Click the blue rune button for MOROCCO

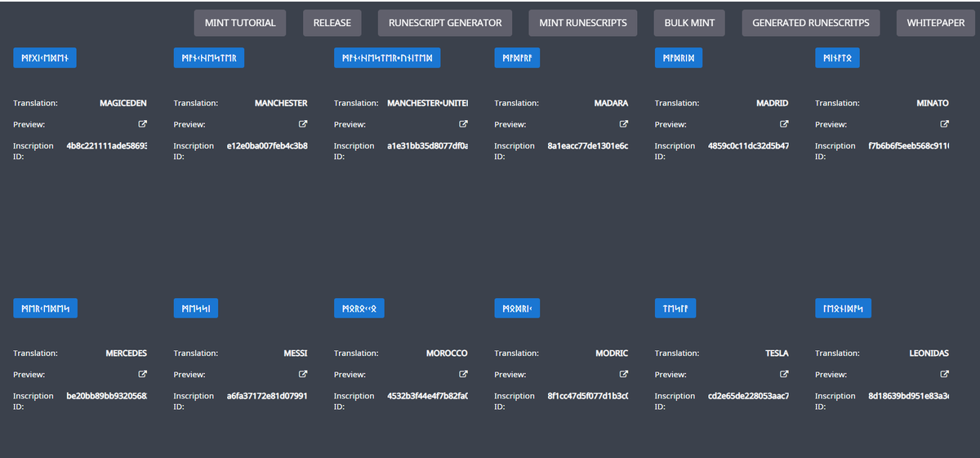point(359,308)
